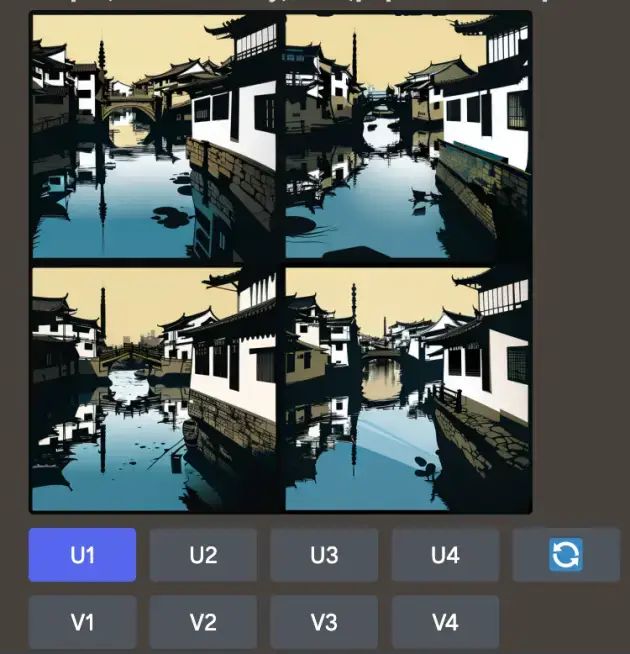Select the V4 variation button
630x654 pixels.
pyautogui.click(x=445, y=622)
